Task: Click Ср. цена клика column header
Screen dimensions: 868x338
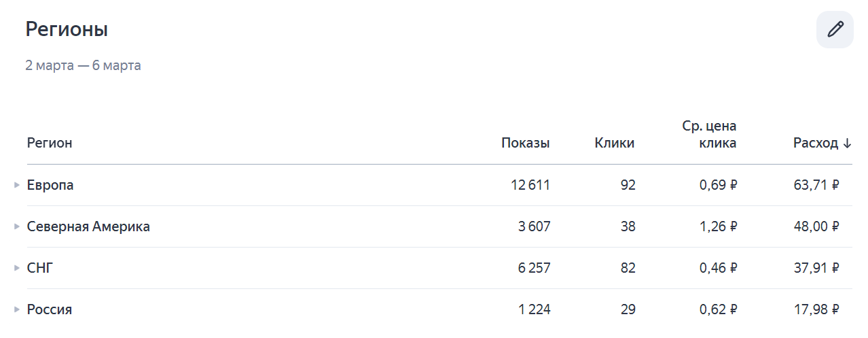Action: (x=708, y=135)
